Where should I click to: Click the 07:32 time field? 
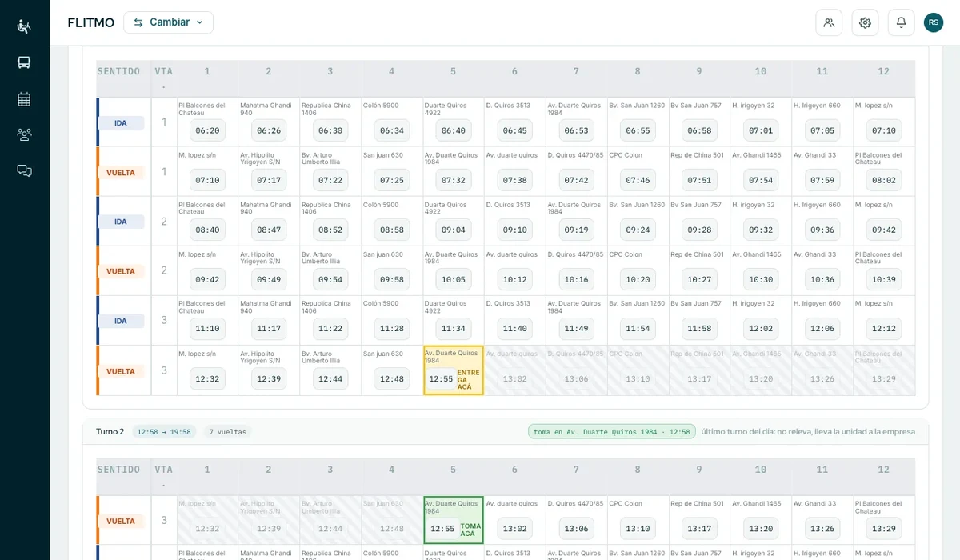(x=453, y=180)
